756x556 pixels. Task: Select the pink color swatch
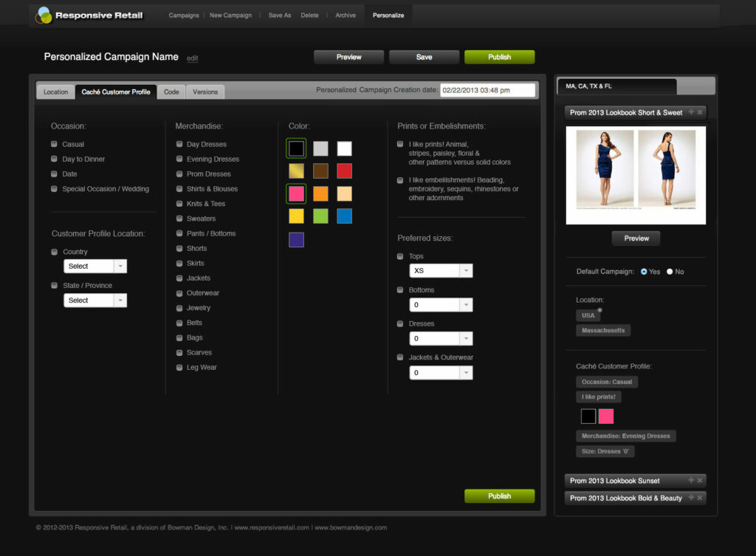[296, 193]
